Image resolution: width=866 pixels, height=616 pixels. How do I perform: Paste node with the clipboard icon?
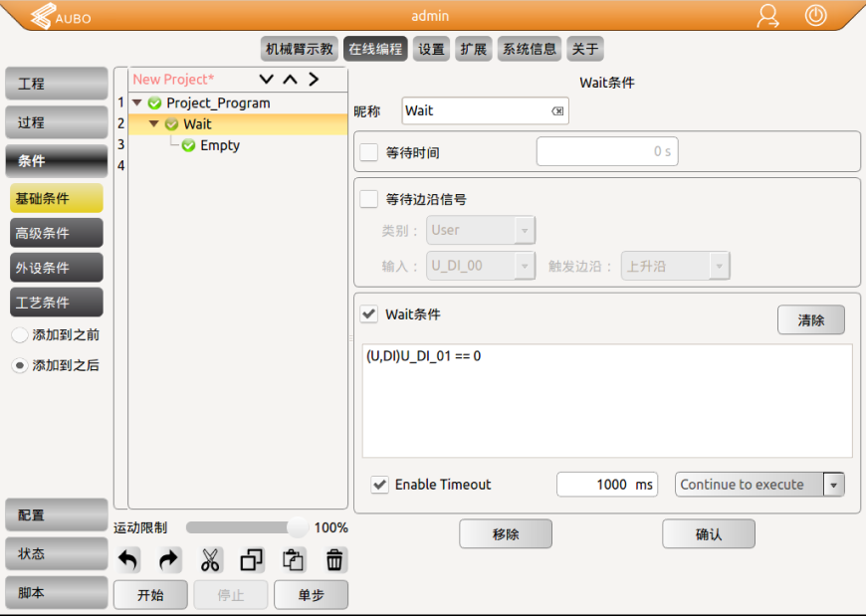click(294, 560)
